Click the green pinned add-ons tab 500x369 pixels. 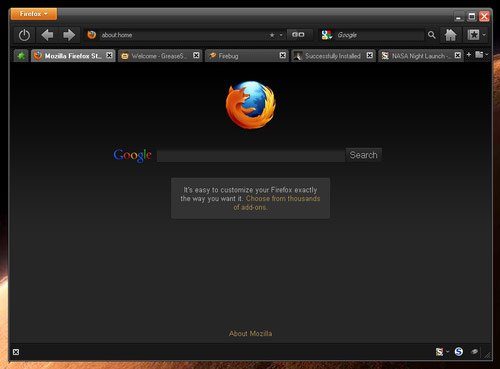[x=21, y=56]
